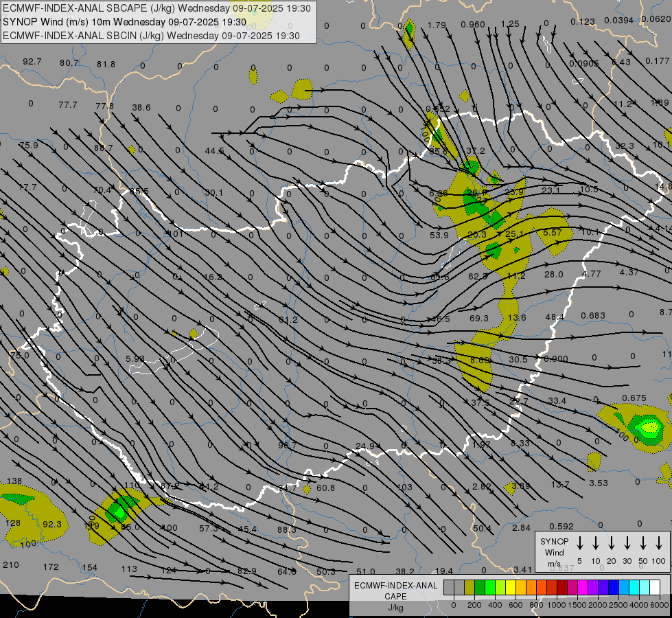The height and width of the screenshot is (618, 672).
Task: Pick the indigo swatch right of 2000 tick
Action: 604,588
